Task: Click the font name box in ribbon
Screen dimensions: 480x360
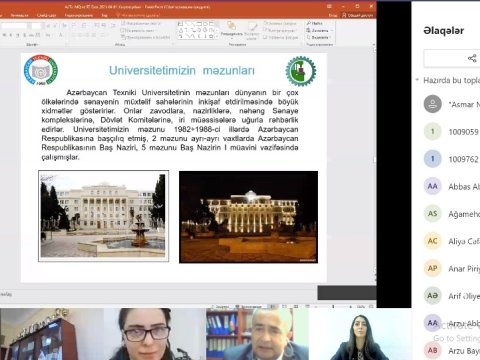Action: [13, 26]
